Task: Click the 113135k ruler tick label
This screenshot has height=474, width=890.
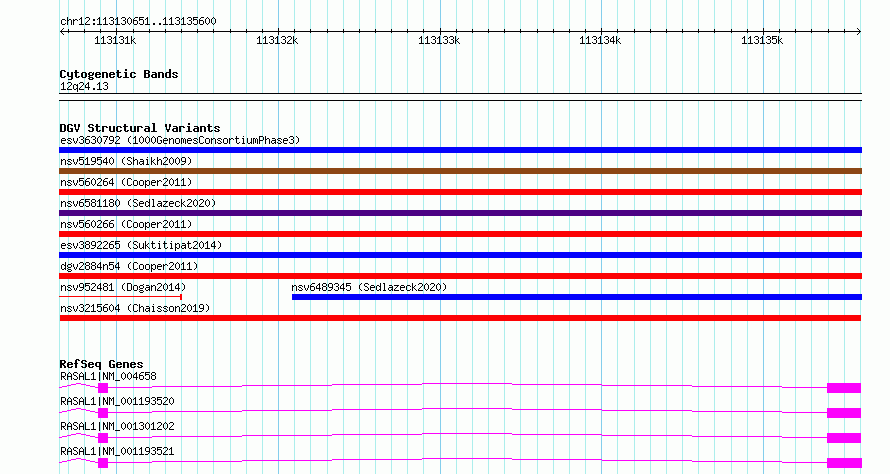Action: coord(762,40)
